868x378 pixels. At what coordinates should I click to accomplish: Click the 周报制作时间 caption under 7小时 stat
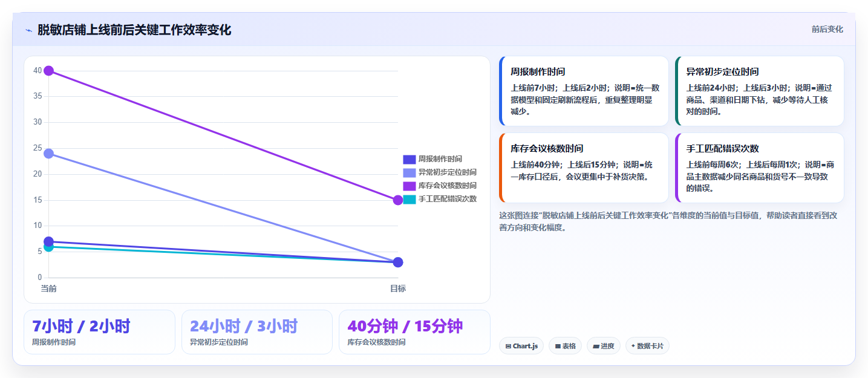pyautogui.click(x=54, y=342)
